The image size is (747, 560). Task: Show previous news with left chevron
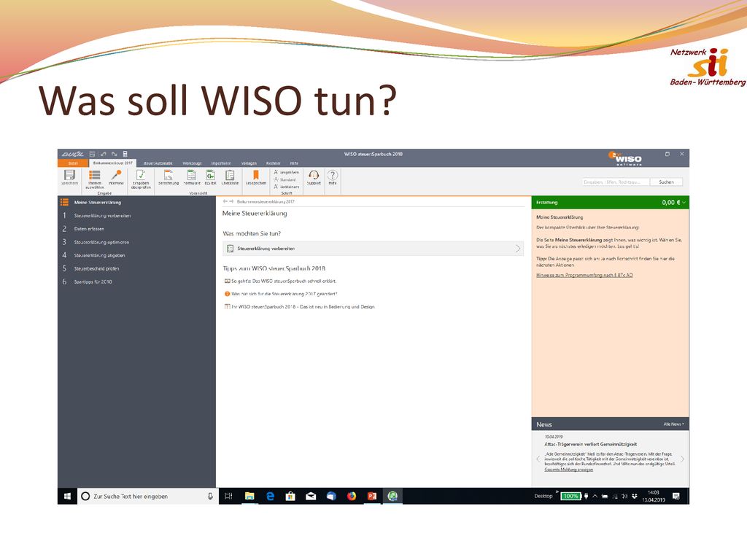[x=538, y=459]
